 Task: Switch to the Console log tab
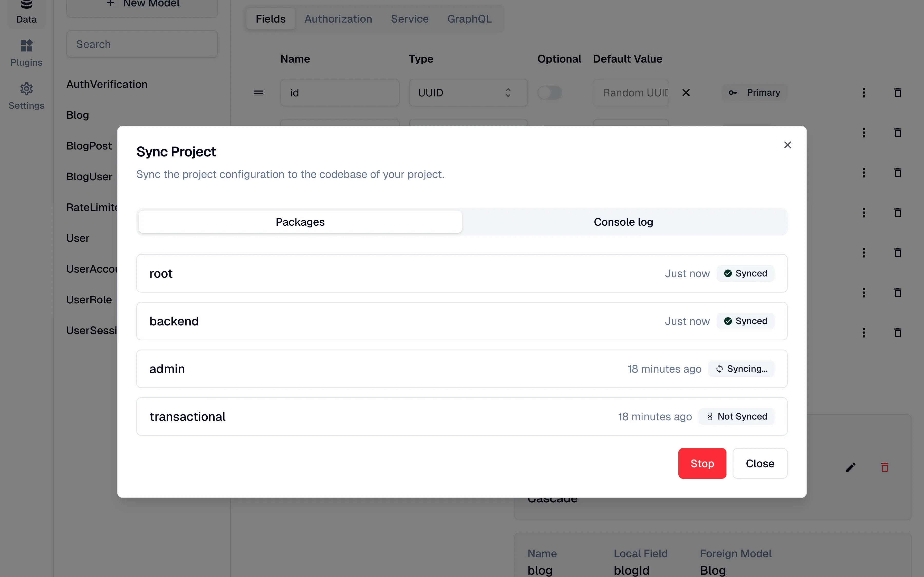pos(623,222)
